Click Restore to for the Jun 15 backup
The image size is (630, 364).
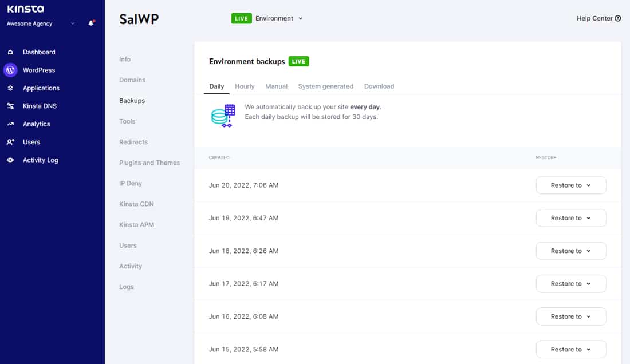coord(571,349)
